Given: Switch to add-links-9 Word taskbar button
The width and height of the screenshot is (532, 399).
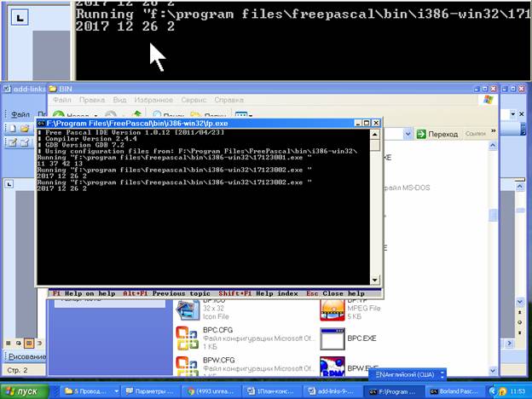Looking at the screenshot, I should (333, 391).
